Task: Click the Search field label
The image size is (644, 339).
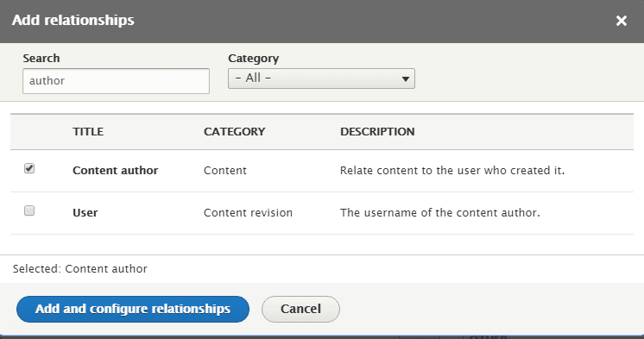Action: tap(41, 59)
